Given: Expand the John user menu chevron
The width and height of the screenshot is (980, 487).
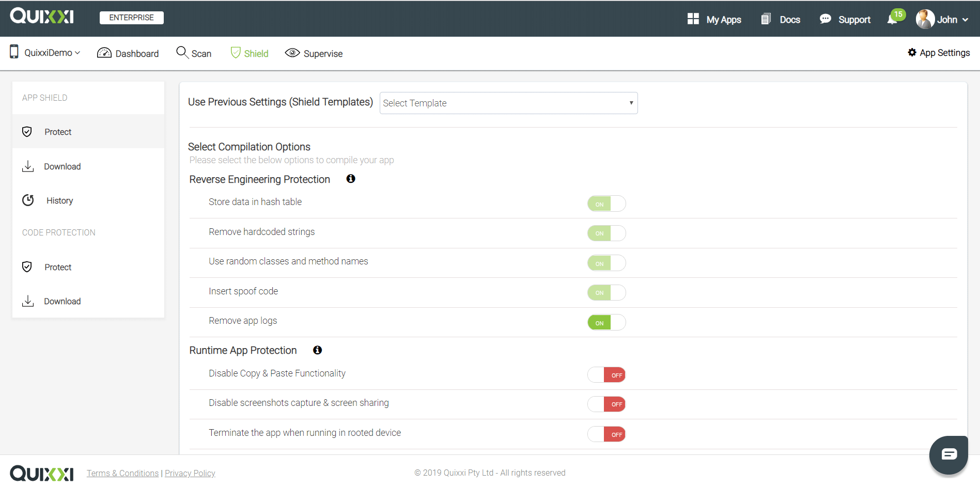Looking at the screenshot, I should [965, 20].
